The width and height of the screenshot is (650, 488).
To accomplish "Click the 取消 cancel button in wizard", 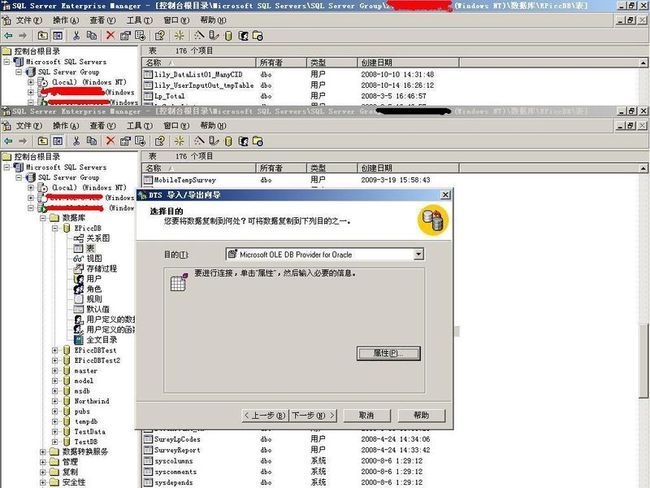I will (366, 415).
